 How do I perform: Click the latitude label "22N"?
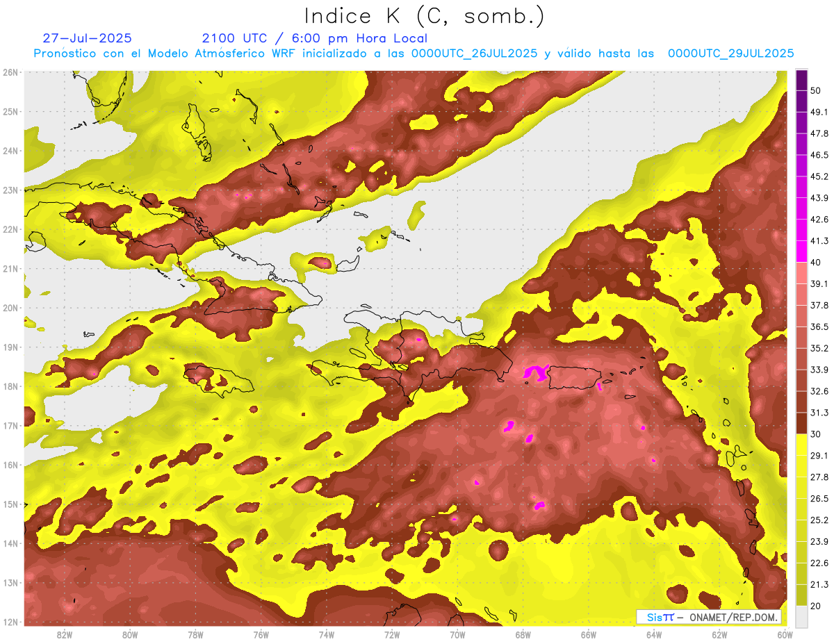point(10,229)
